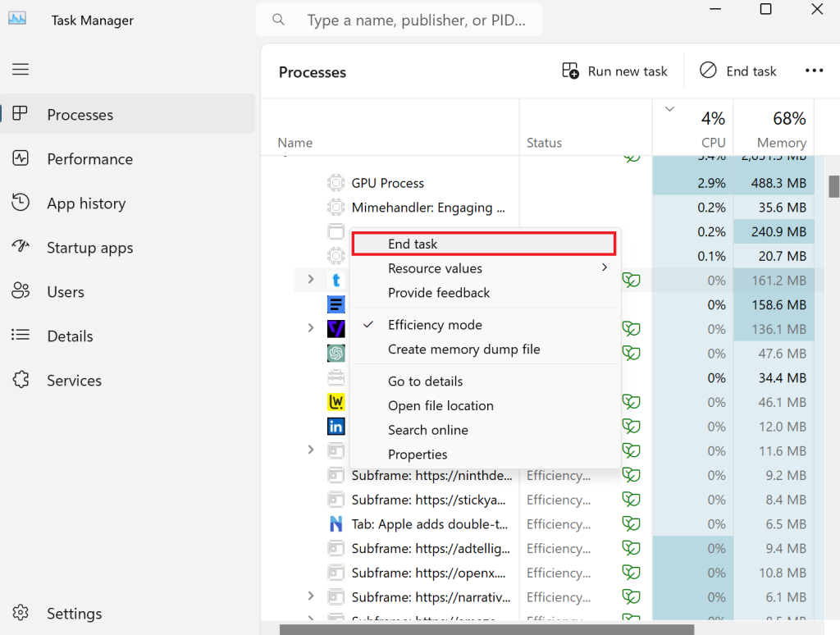Select the Startup apps sidebar icon
Viewport: 840px width, 635px height.
click(20, 247)
